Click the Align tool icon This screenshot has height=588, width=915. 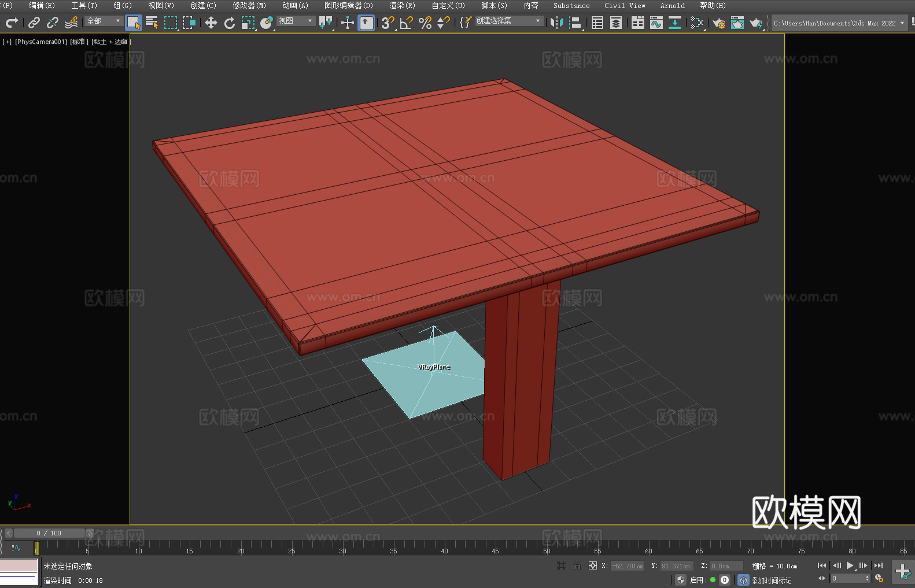[x=575, y=23]
